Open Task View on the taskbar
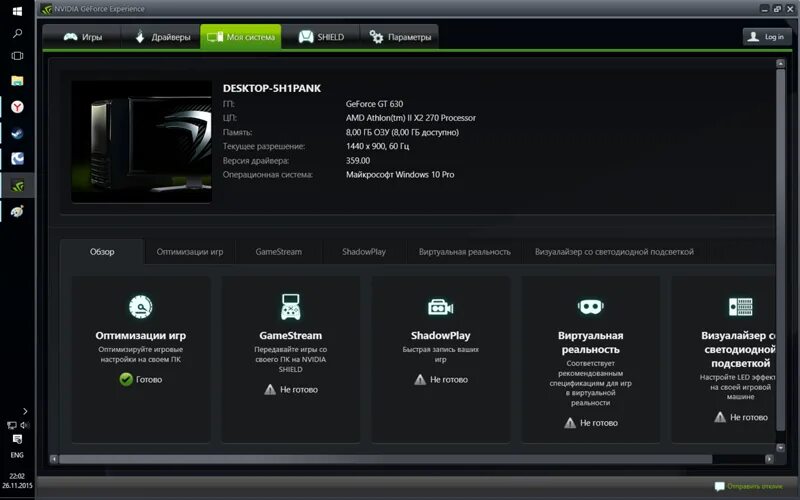The height and width of the screenshot is (500, 800). pos(17,56)
